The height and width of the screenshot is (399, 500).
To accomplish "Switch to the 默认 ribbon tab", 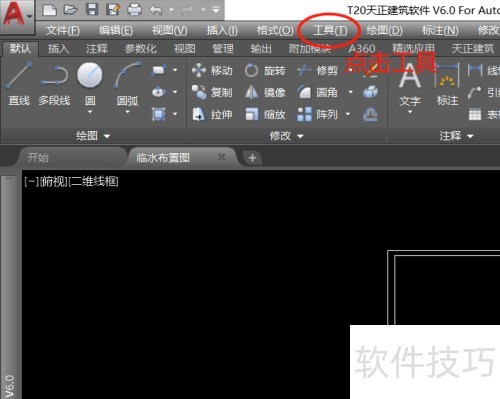I will (x=20, y=49).
